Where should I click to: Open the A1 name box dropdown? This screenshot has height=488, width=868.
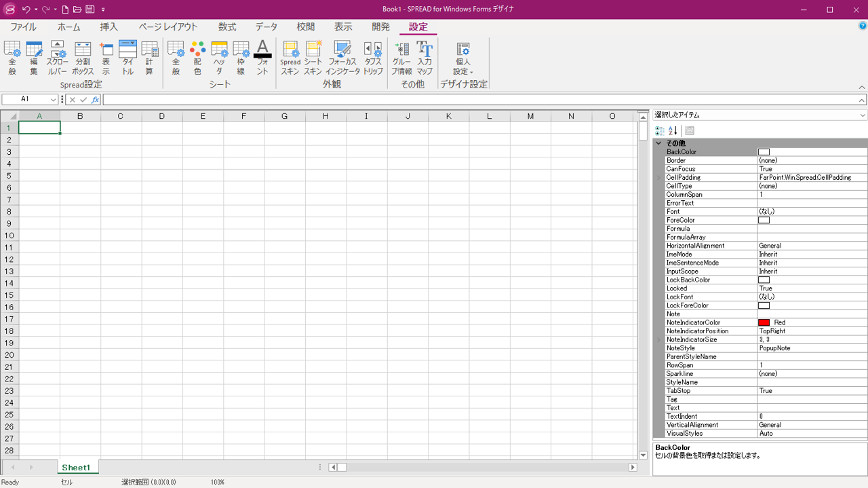pyautogui.click(x=54, y=100)
